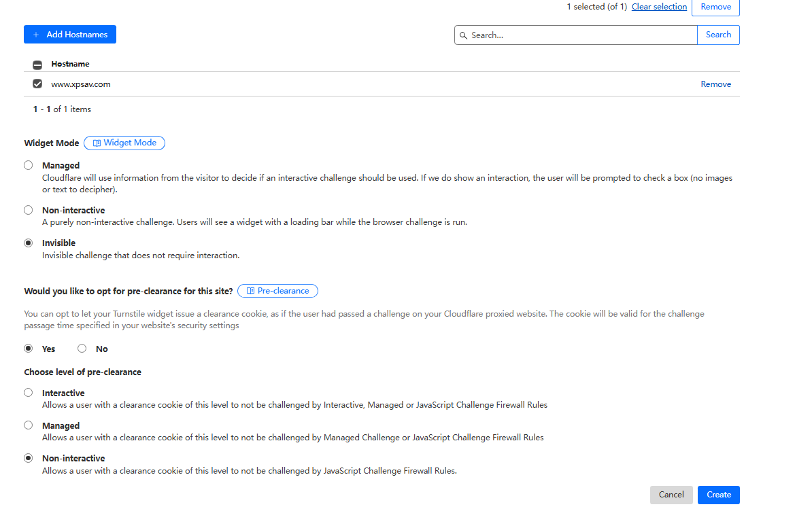Viewport: 812px width, 528px height.
Task: Choose Non-interactive pre-clearance level radio
Action: click(x=28, y=458)
